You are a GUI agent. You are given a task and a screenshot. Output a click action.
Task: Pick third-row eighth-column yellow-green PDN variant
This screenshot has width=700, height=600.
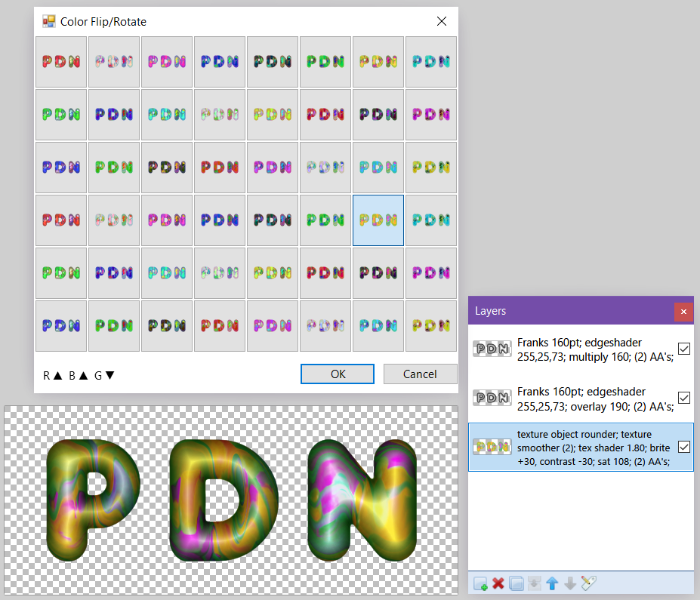pos(431,168)
